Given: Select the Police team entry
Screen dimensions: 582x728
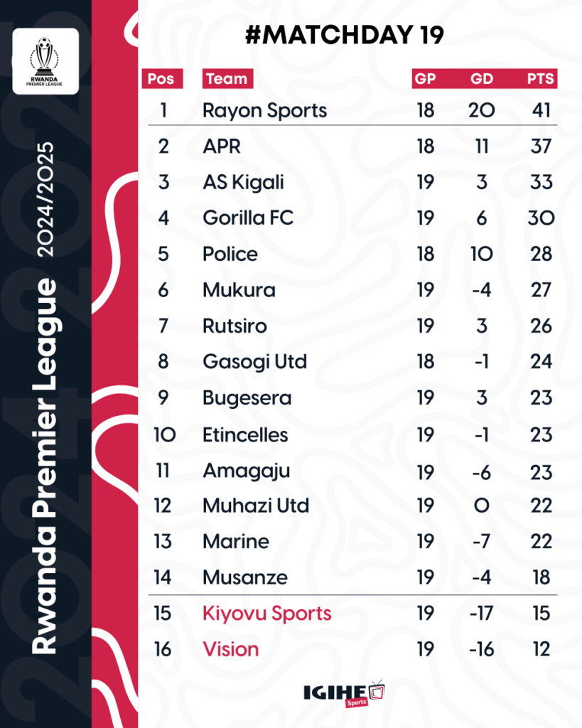Looking at the screenshot, I should tap(230, 254).
